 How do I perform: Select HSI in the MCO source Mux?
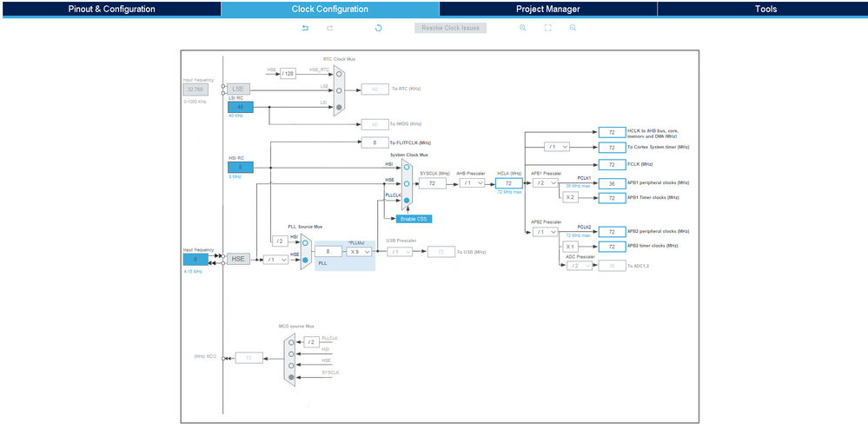coord(291,354)
